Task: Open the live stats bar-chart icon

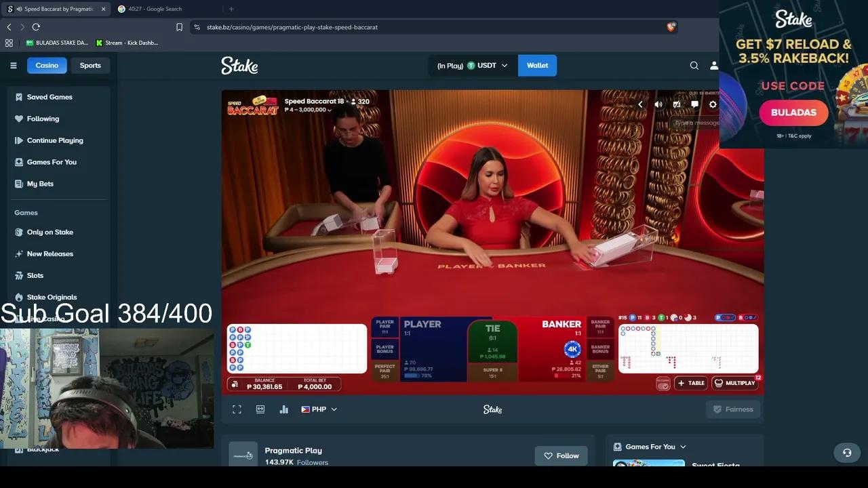Action: [x=283, y=409]
